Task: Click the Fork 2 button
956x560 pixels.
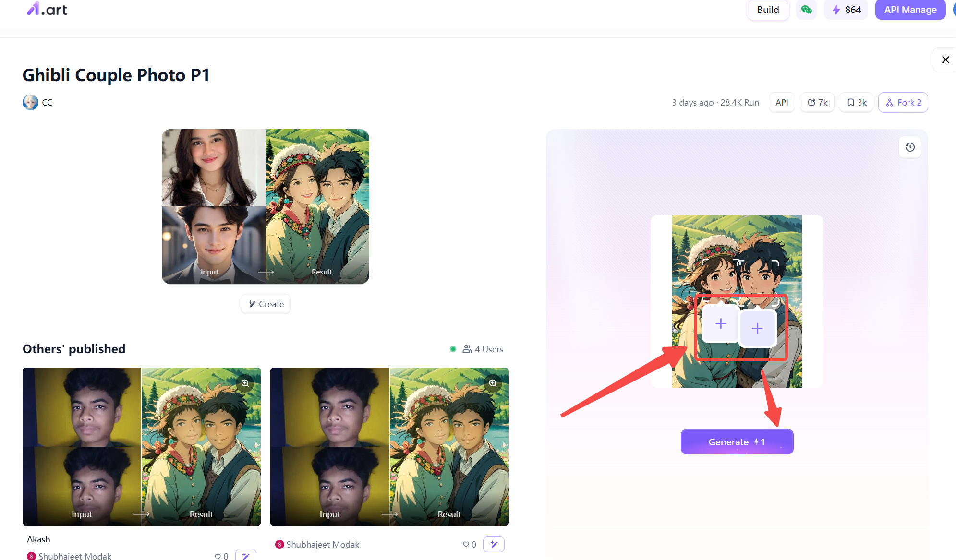Action: (903, 103)
